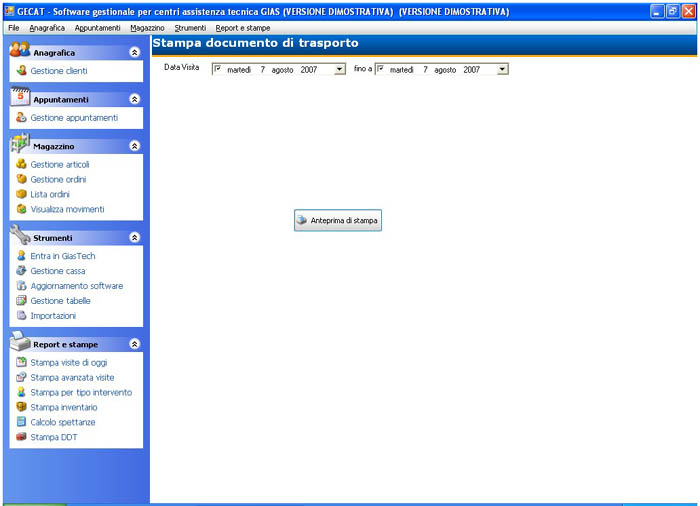Click the Anagrafica people header icon
700x506 pixels.
pos(20,49)
